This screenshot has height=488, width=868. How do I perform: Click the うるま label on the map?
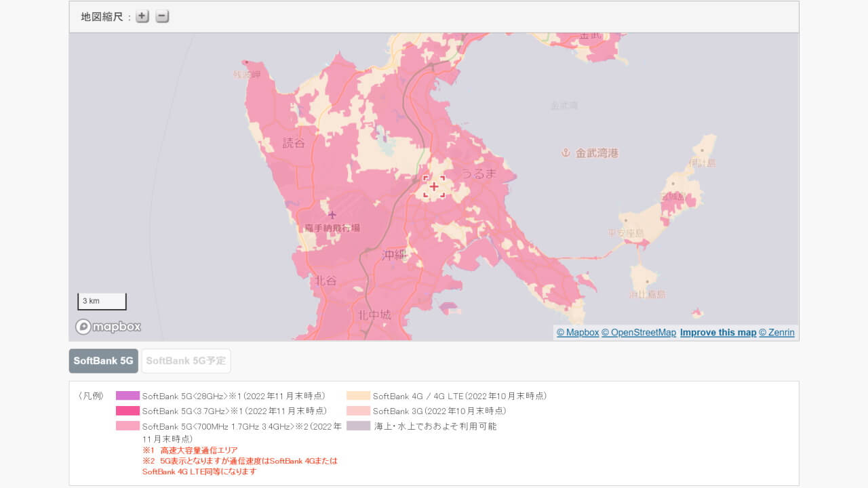[x=479, y=174]
